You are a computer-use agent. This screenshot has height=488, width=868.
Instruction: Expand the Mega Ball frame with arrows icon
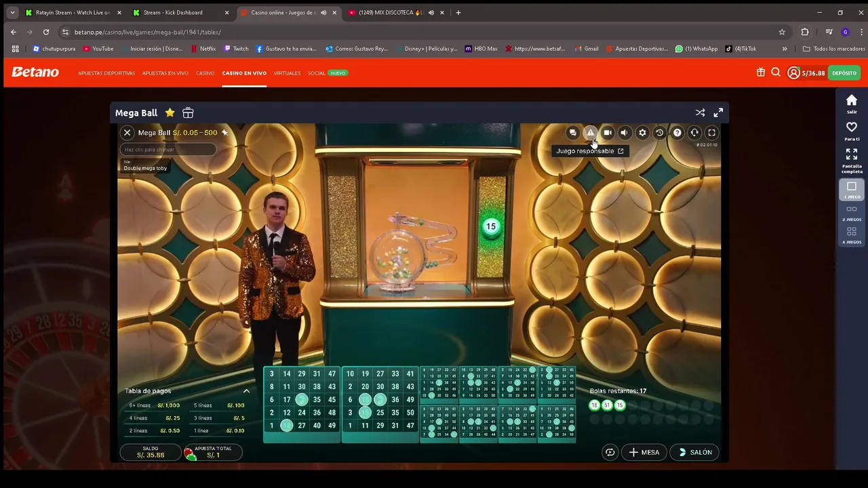click(x=718, y=113)
